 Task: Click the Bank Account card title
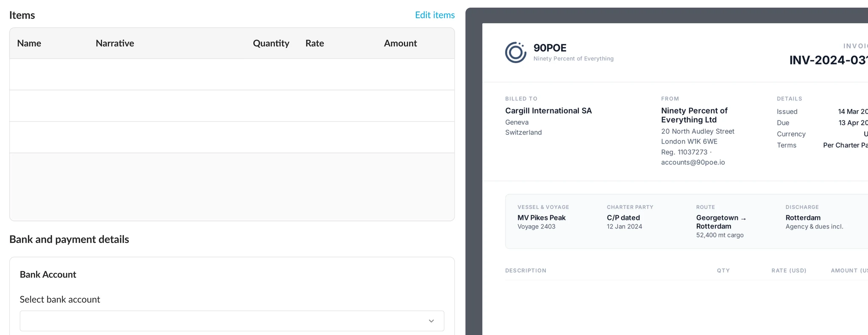pyautogui.click(x=48, y=274)
